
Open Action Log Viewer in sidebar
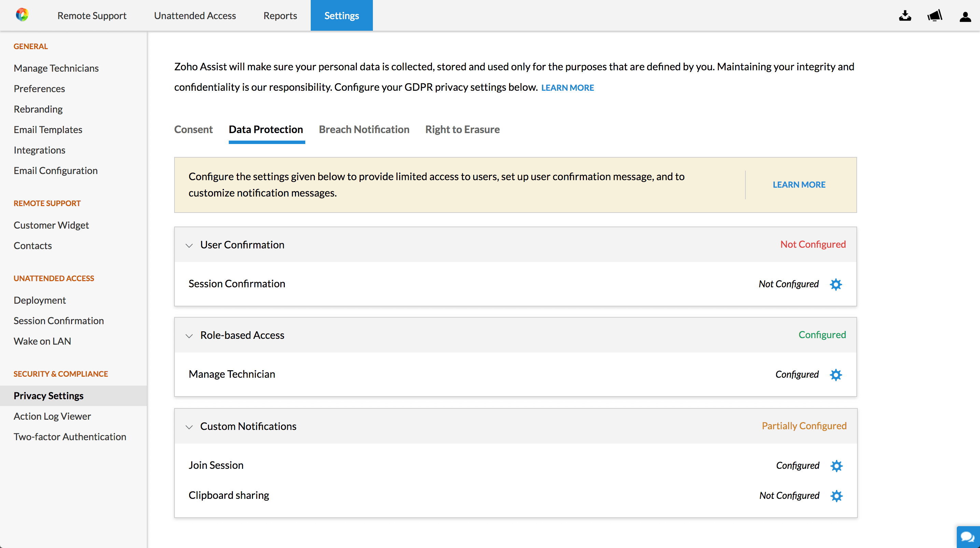tap(52, 416)
